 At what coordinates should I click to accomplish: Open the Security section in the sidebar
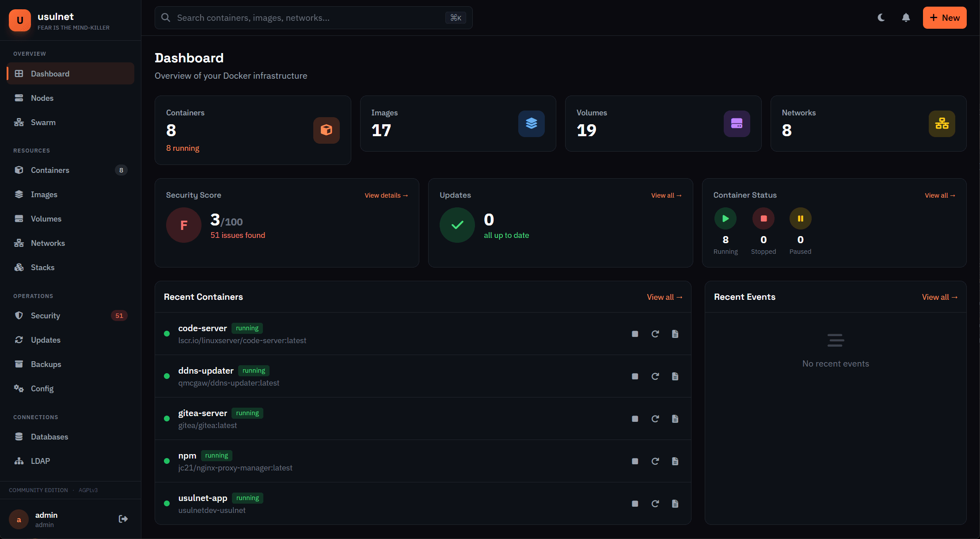(46, 315)
